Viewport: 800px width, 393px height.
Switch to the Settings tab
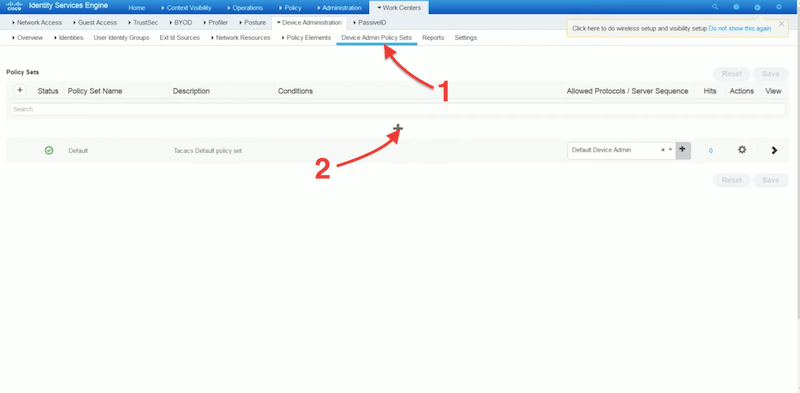pyautogui.click(x=466, y=38)
